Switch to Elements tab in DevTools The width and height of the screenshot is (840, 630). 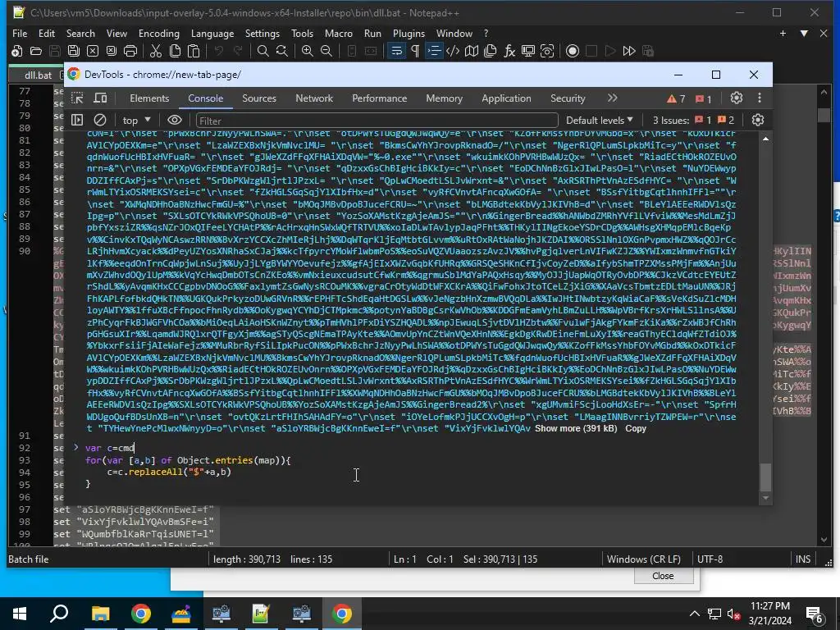[149, 98]
